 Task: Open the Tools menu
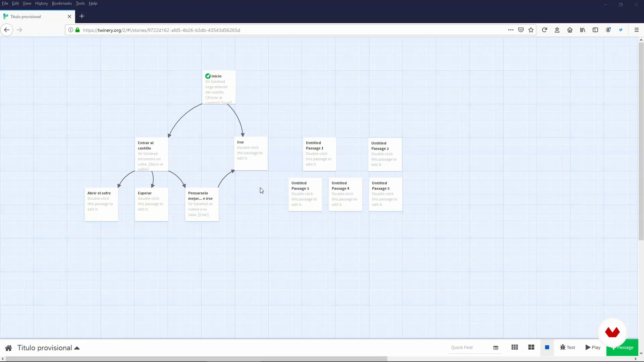click(x=80, y=3)
